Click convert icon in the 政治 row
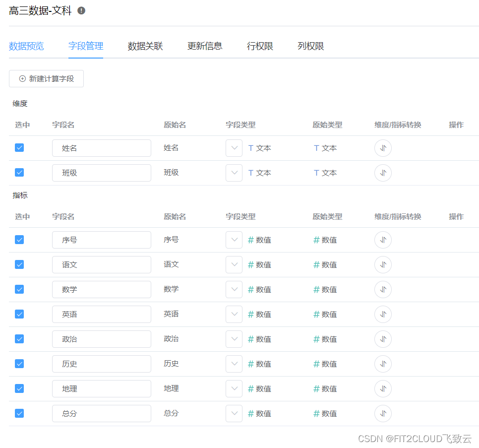 pyautogui.click(x=383, y=339)
